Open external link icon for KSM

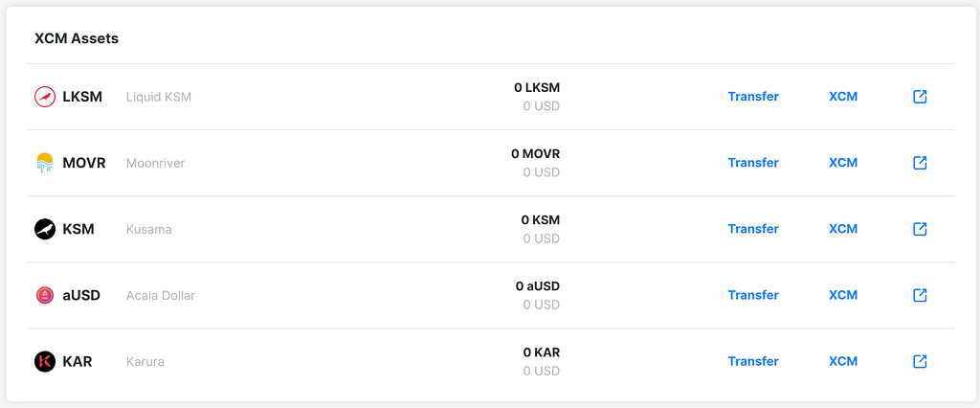920,229
